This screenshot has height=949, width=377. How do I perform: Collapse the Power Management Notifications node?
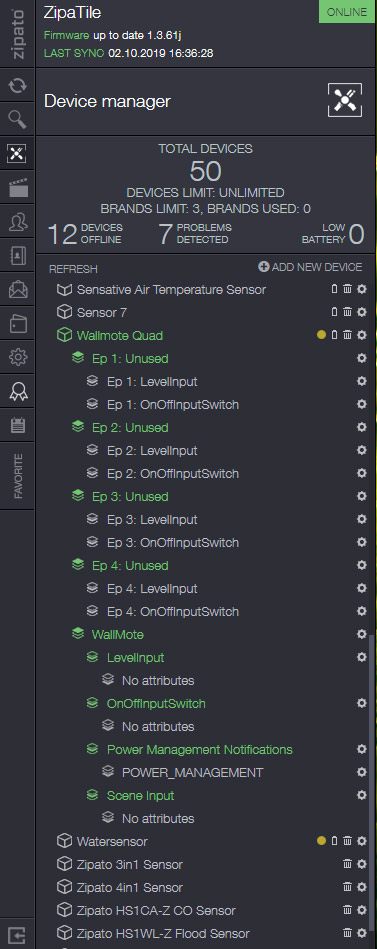(93, 749)
